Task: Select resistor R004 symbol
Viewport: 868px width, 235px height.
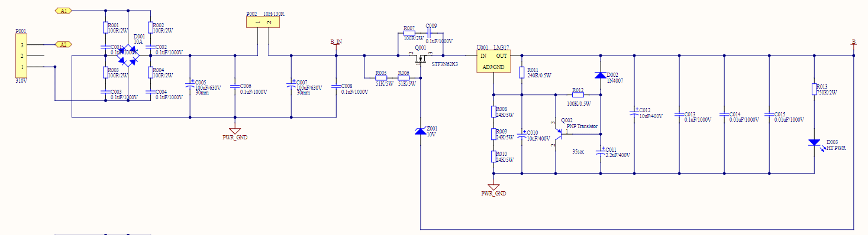Action: tap(150, 72)
